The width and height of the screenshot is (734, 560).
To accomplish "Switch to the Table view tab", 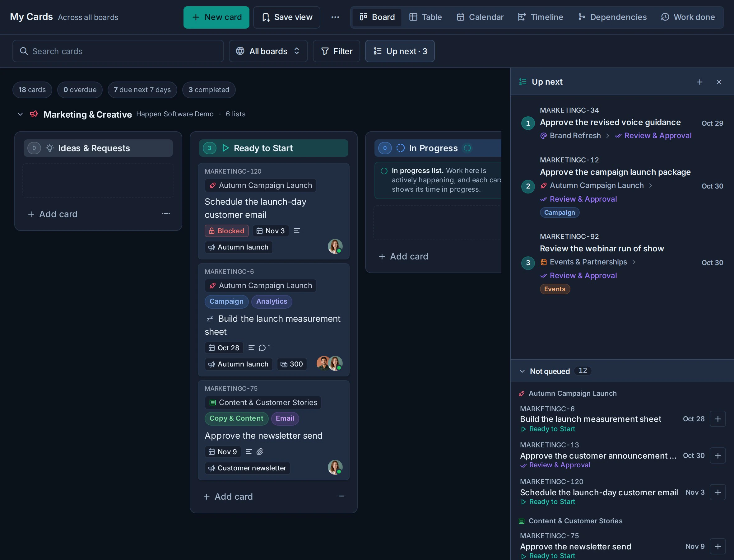I will [x=425, y=17].
